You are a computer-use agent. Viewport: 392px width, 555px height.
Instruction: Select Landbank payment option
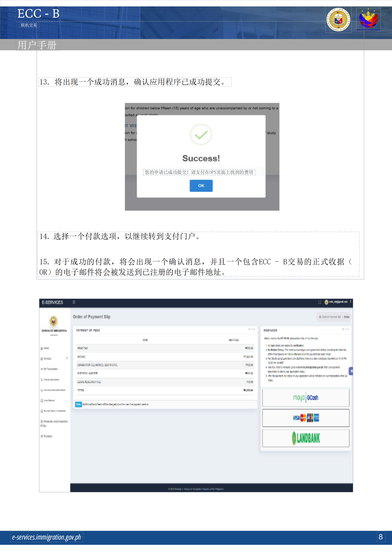(305, 438)
